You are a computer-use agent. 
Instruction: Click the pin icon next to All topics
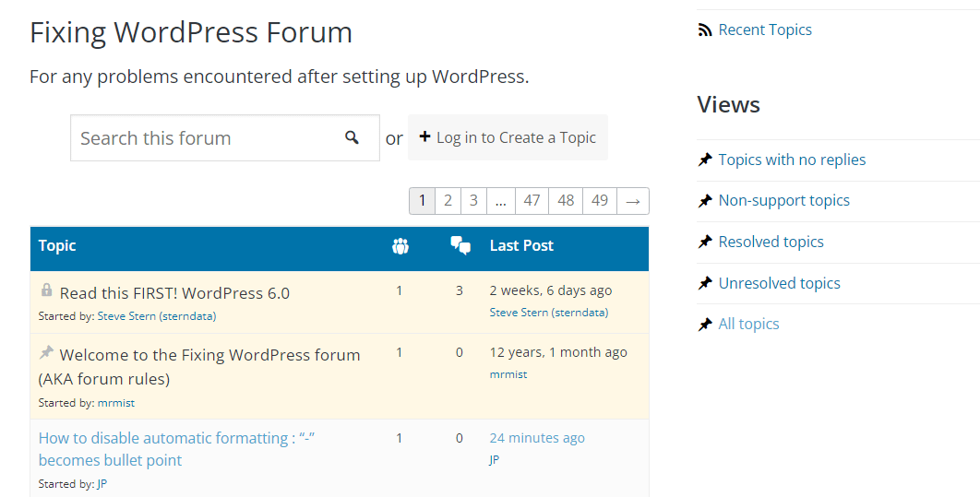click(x=705, y=324)
